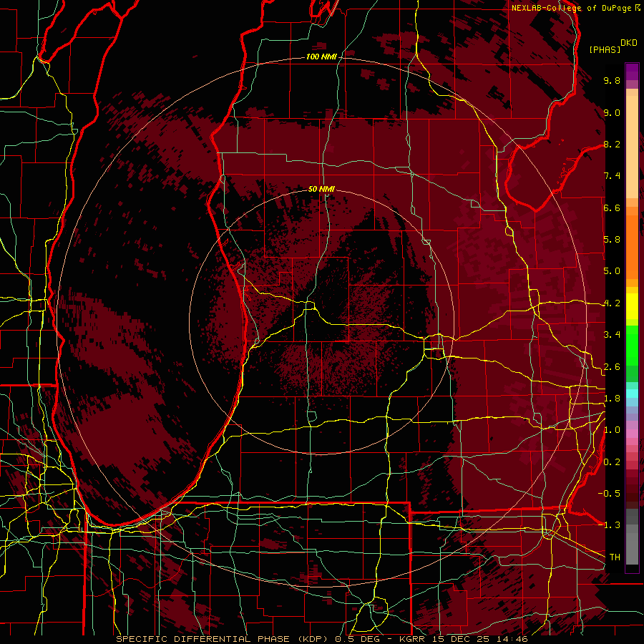Click the 6.6 legend value
The width and height of the screenshot is (644, 644).
pyautogui.click(x=612, y=208)
